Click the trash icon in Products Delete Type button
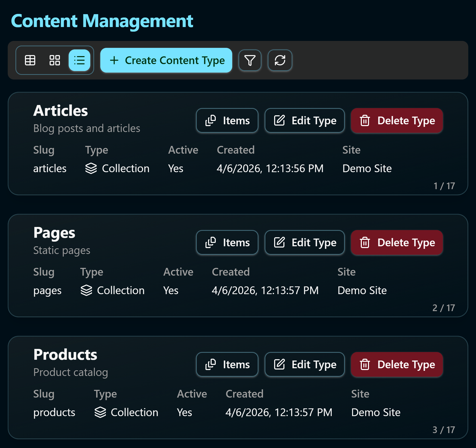 (x=365, y=364)
